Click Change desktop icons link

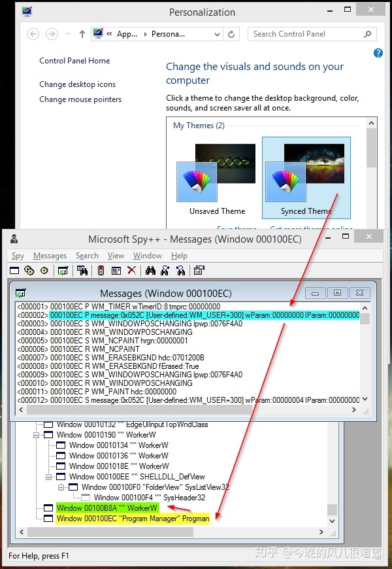coord(78,84)
